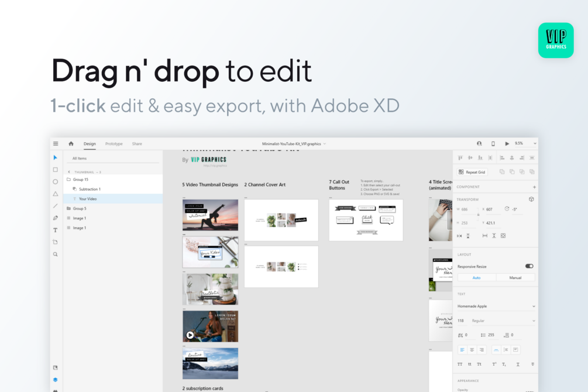Flip selection vertically

468,236
